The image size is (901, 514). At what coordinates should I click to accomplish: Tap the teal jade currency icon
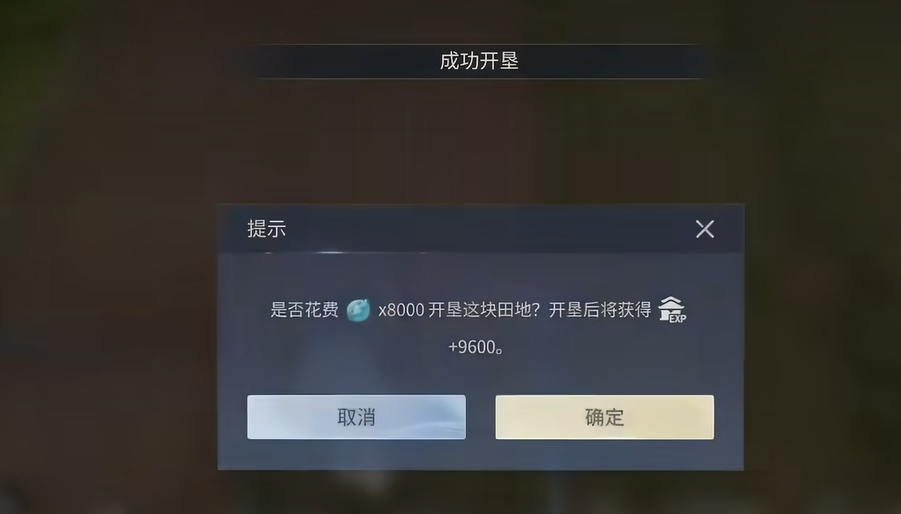click(x=358, y=310)
